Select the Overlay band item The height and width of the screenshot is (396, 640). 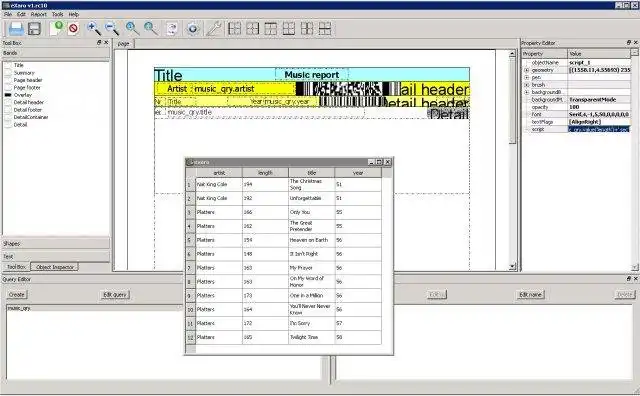click(23, 95)
